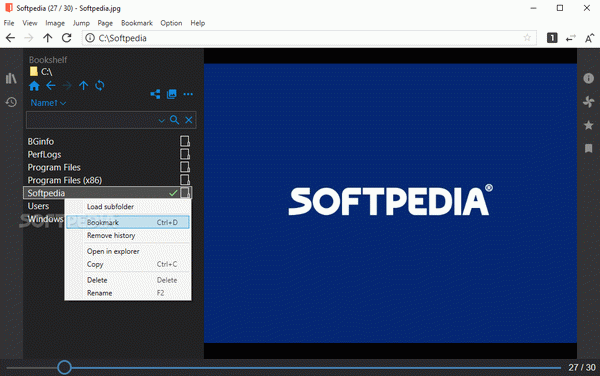The height and width of the screenshot is (376, 600).
Task: Click the blue back arrow in Bookshelf
Action: pos(51,86)
